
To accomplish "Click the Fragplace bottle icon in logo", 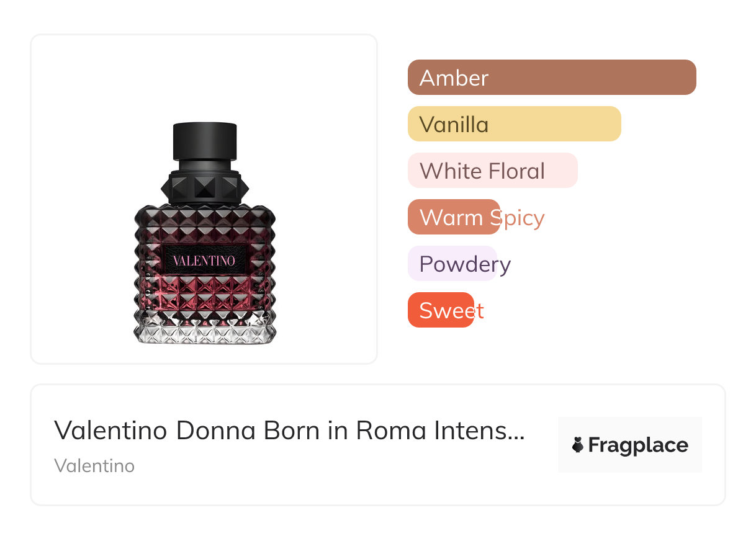I will point(578,445).
